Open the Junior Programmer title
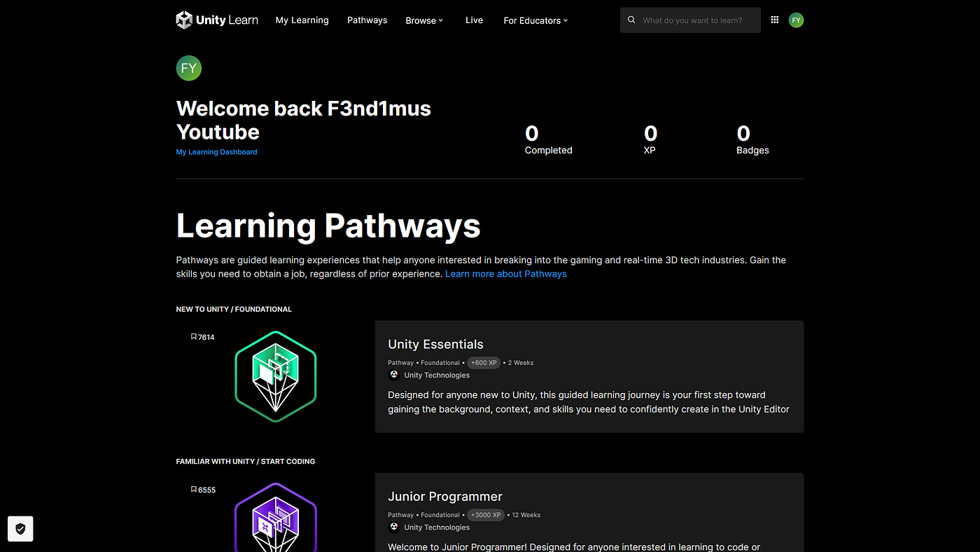 pos(445,497)
